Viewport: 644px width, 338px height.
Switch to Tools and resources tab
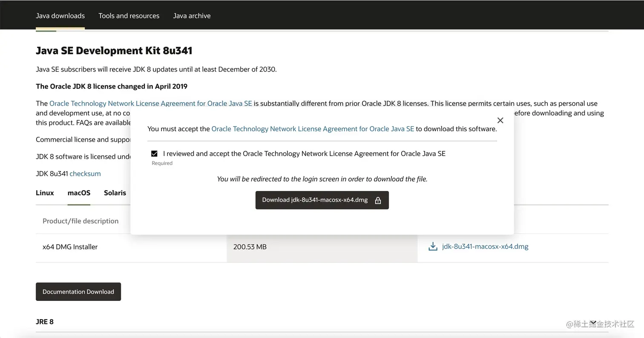129,16
